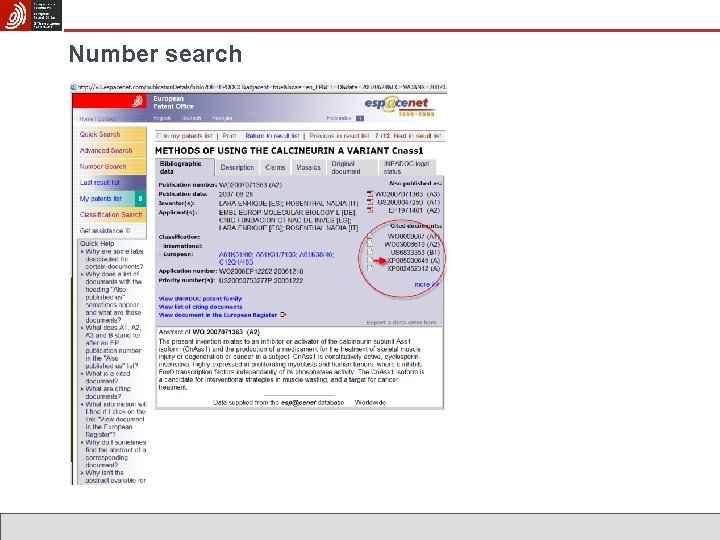The image size is (720, 540).
Task: Click View list of citing documents
Action: (200, 307)
